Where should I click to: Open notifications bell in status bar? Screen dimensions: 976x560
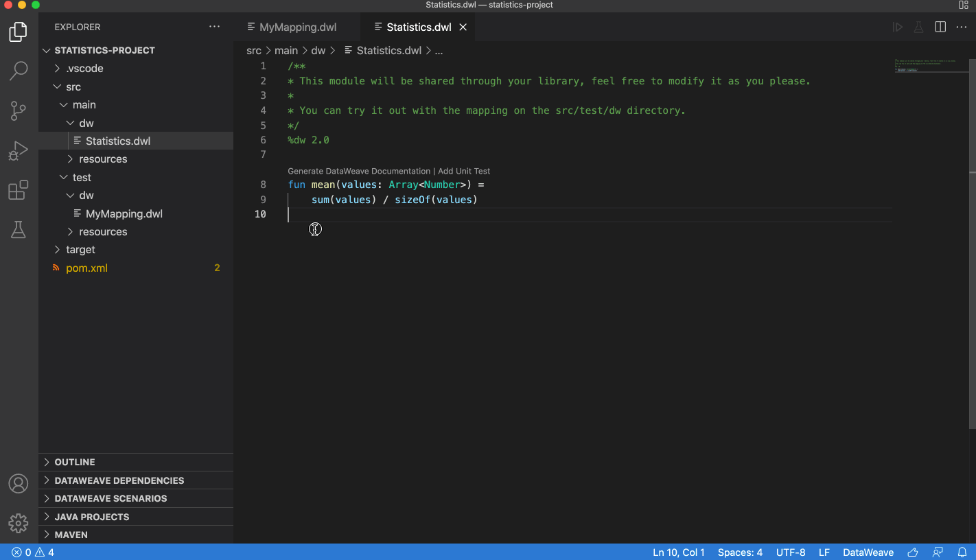click(962, 552)
